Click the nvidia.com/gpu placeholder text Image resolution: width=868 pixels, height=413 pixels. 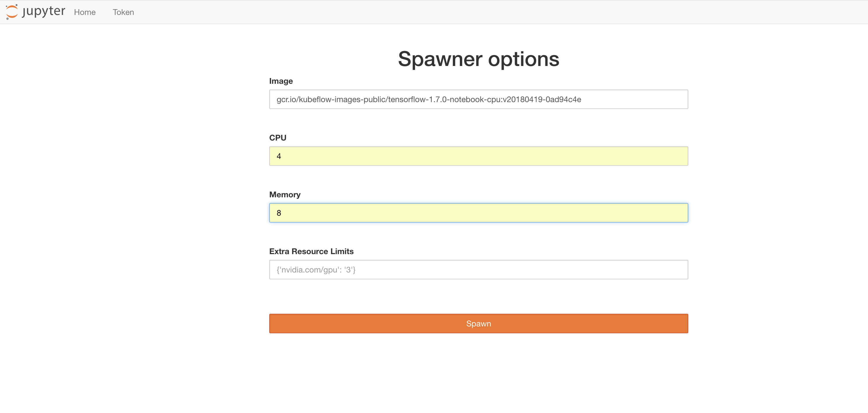click(x=316, y=270)
